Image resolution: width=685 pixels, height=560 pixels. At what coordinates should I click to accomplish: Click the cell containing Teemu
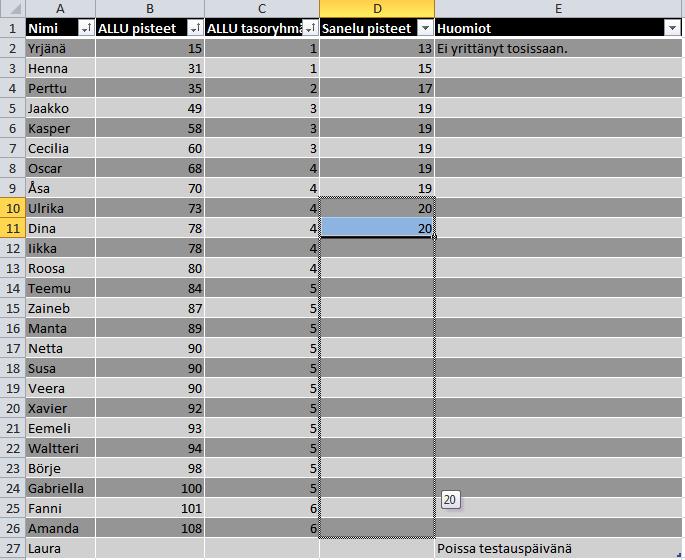(x=60, y=288)
